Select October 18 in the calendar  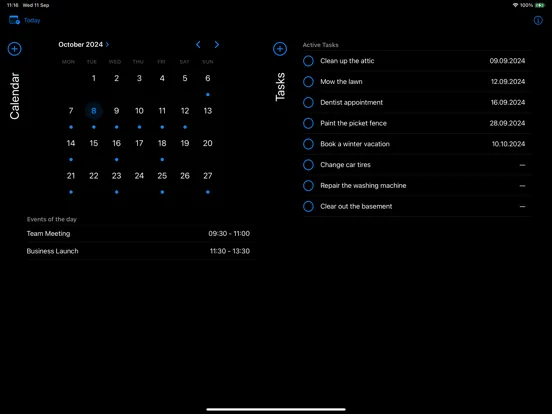point(162,143)
